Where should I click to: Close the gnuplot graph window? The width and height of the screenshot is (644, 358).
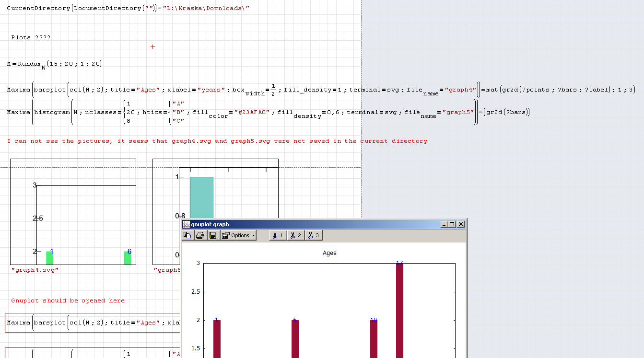pyautogui.click(x=461, y=224)
